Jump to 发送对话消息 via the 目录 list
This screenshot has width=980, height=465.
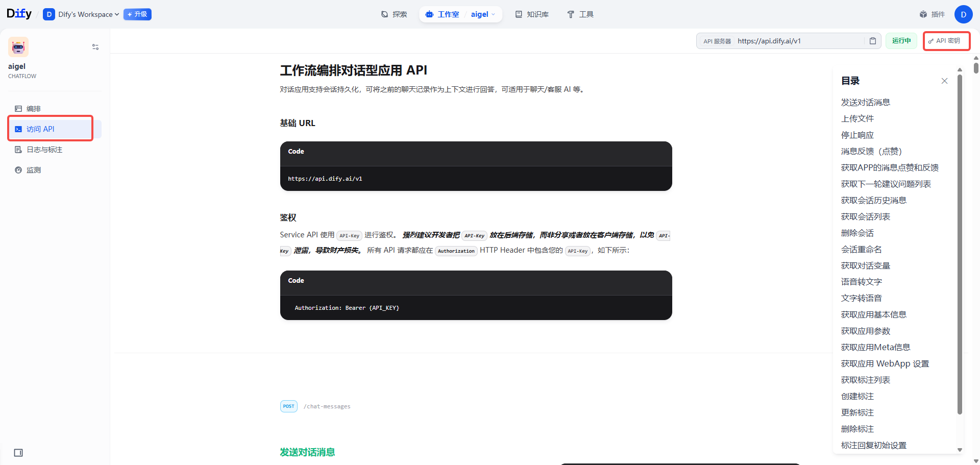(x=865, y=102)
